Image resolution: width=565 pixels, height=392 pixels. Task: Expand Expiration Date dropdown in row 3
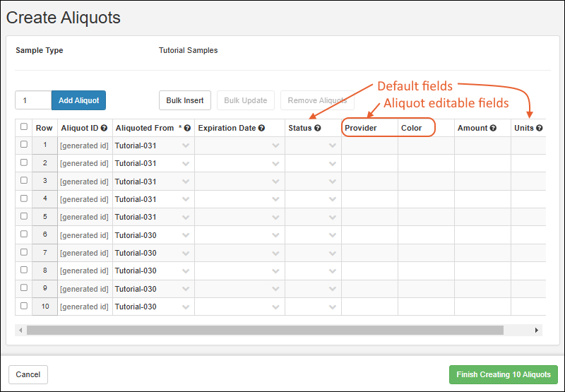pos(276,182)
